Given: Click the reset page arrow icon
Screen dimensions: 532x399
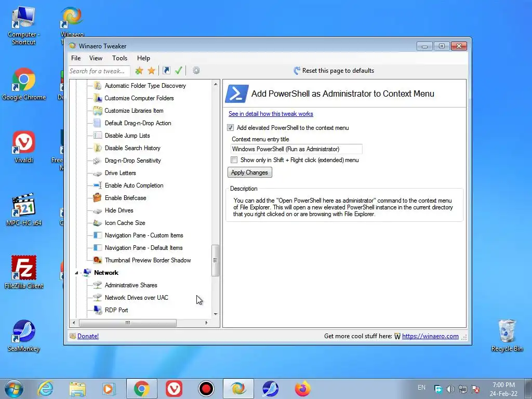Looking at the screenshot, I should [x=297, y=71].
